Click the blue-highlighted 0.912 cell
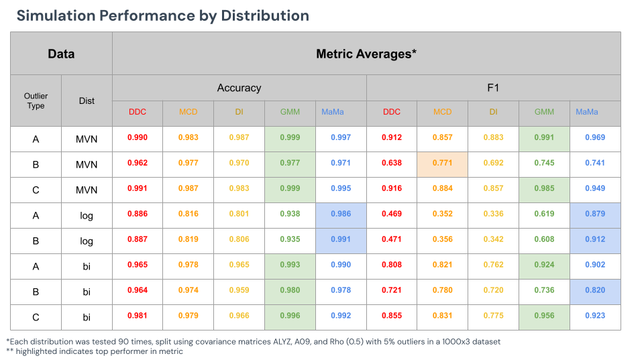Screen dimensions: 644x362 pyautogui.click(x=594, y=239)
